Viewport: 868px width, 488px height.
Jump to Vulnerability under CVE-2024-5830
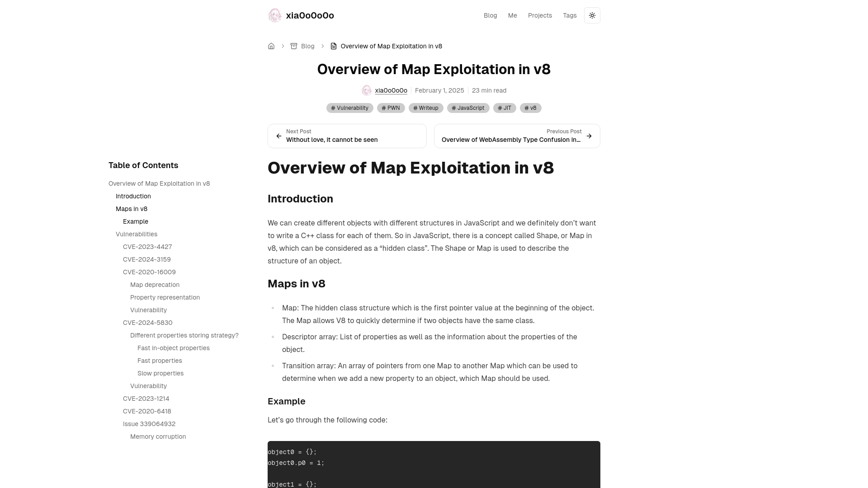148,386
